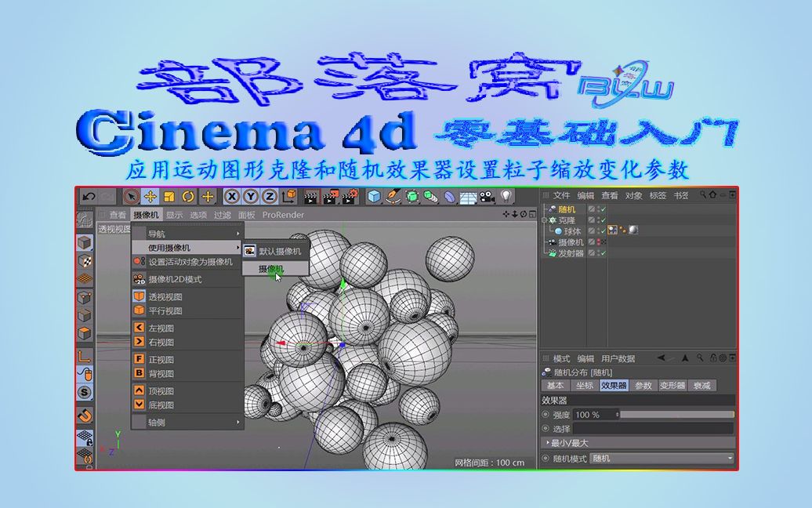
Task: Add a cube primitive object
Action: (374, 196)
